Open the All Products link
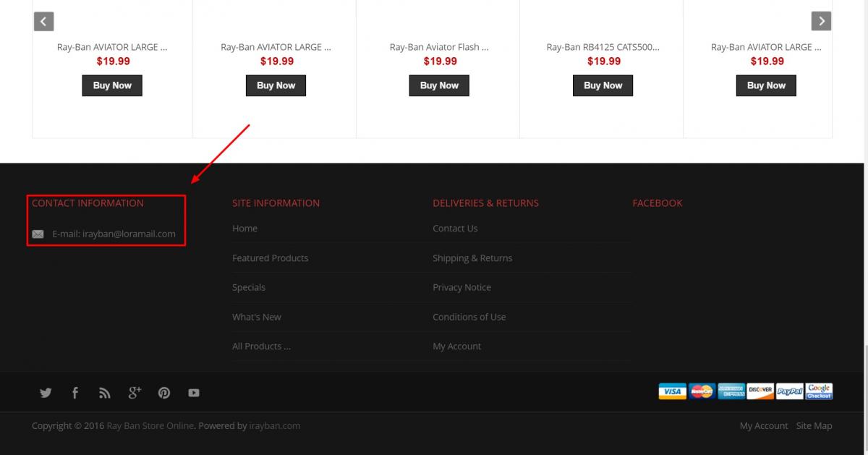Image resolution: width=868 pixels, height=455 pixels. click(261, 346)
